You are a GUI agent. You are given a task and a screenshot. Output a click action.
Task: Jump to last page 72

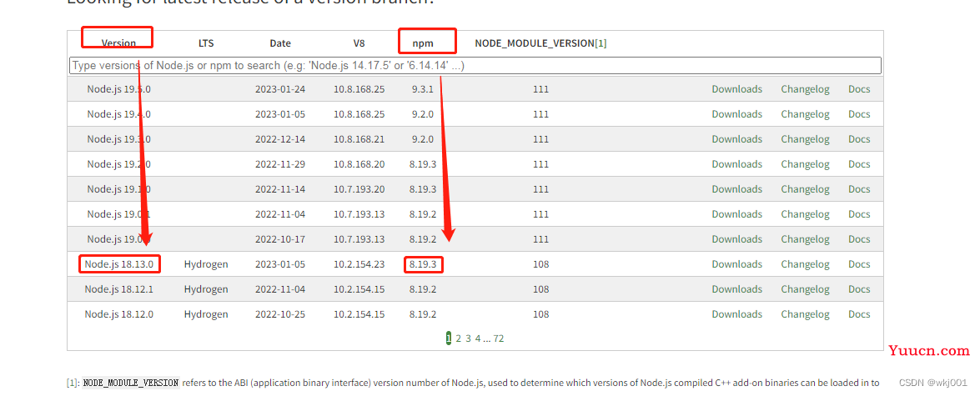[x=498, y=338]
